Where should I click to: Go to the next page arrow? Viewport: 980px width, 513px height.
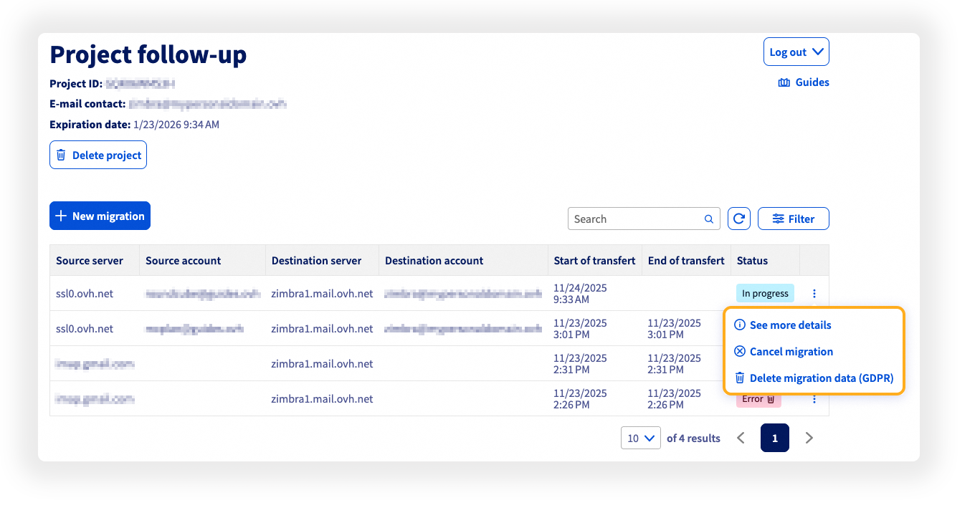click(809, 438)
